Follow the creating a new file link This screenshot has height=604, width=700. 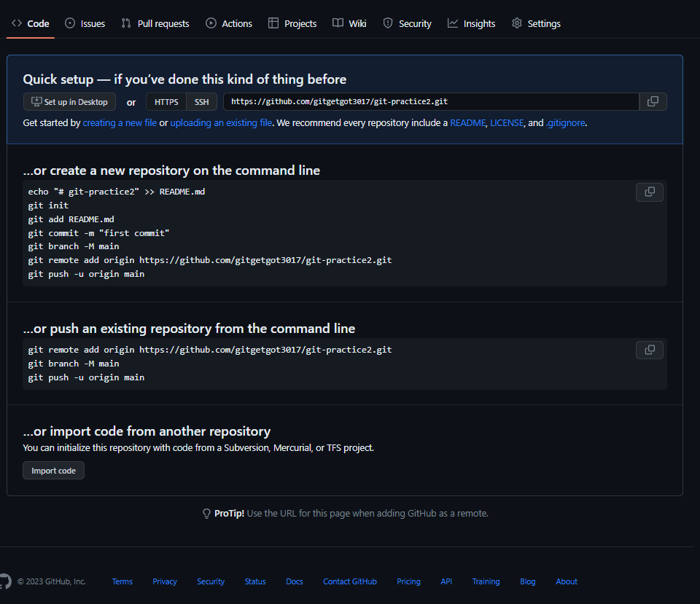click(120, 122)
